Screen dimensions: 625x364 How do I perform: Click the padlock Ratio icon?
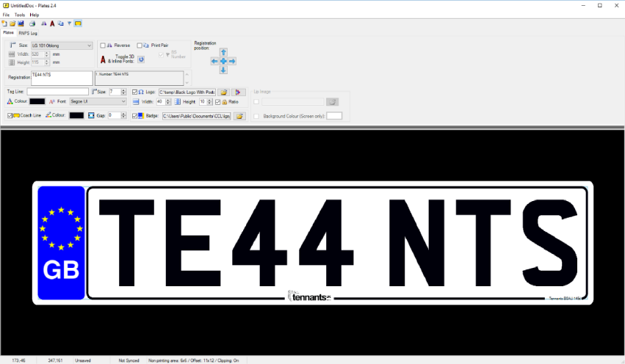click(x=225, y=102)
